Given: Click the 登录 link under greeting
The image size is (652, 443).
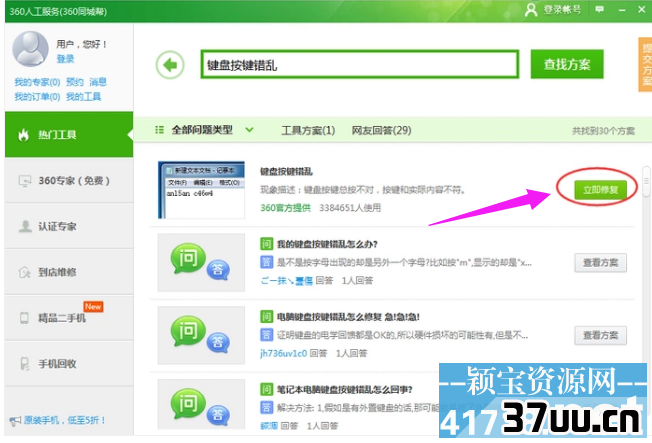Looking at the screenshot, I should point(65,59).
